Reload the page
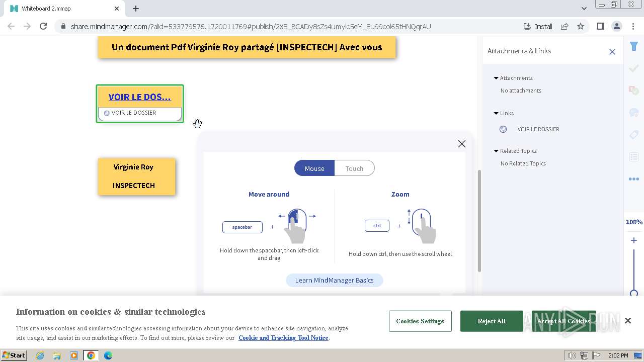The height and width of the screenshot is (362, 644). [43, 27]
